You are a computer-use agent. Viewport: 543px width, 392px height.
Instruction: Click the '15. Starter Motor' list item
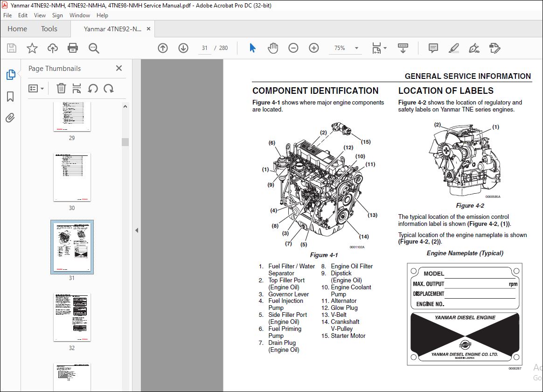tap(343, 336)
